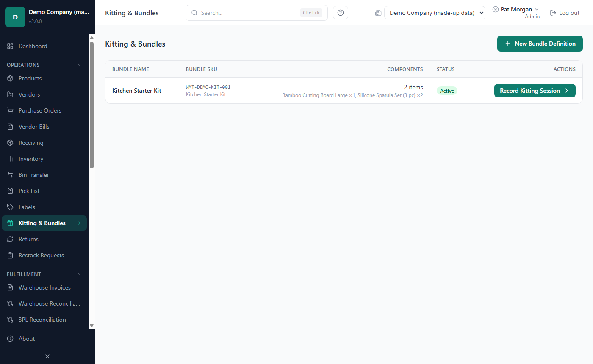593x364 pixels.
Task: Click the Dashboard grid icon
Action: coord(10,46)
